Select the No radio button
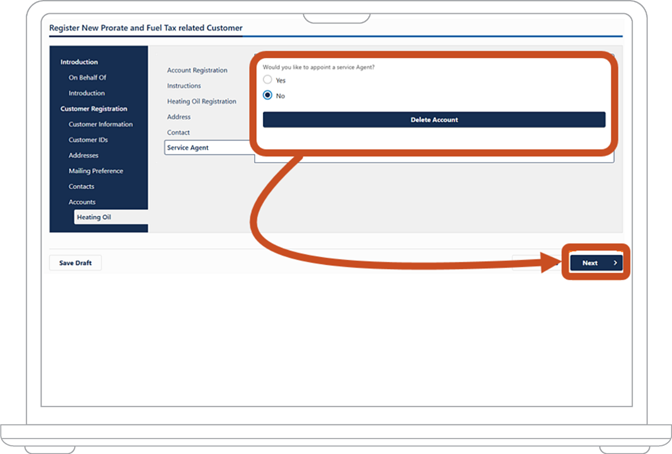The height and width of the screenshot is (454, 672). click(x=267, y=95)
